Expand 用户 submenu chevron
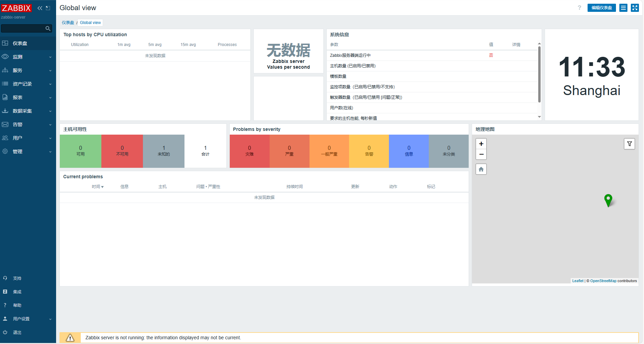This screenshot has height=344, width=644. pos(50,138)
